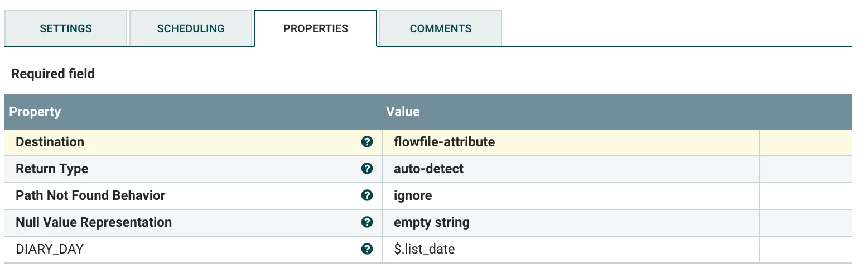
Task: Edit the $.list_date value
Action: click(571, 249)
